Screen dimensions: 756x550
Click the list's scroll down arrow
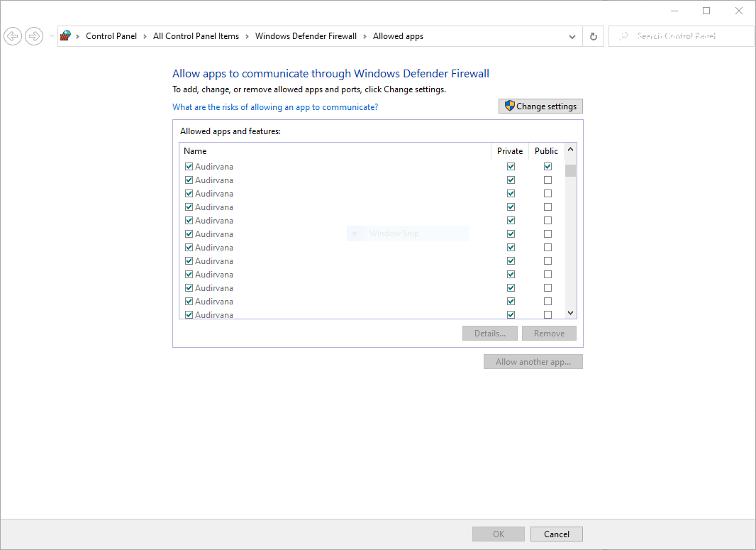(570, 313)
